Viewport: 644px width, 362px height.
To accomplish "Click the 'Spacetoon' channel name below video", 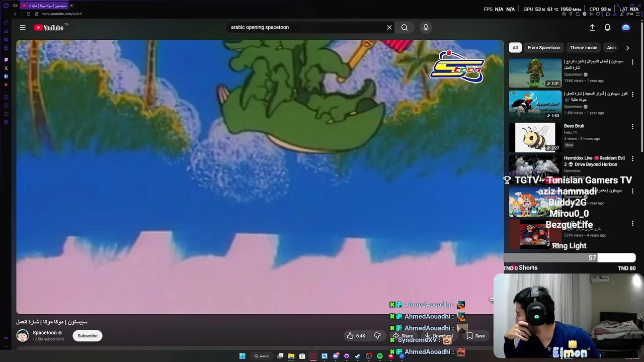I will tap(45, 333).
